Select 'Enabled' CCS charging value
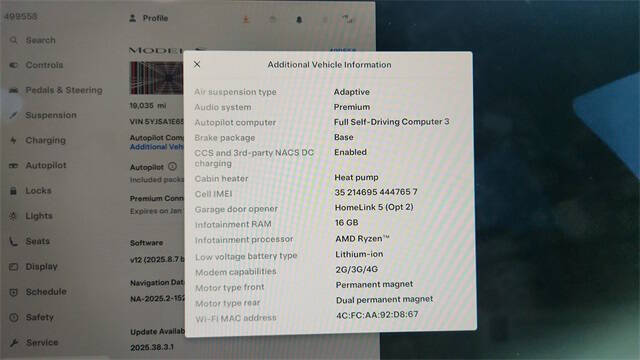This screenshot has height=360, width=640. point(350,152)
